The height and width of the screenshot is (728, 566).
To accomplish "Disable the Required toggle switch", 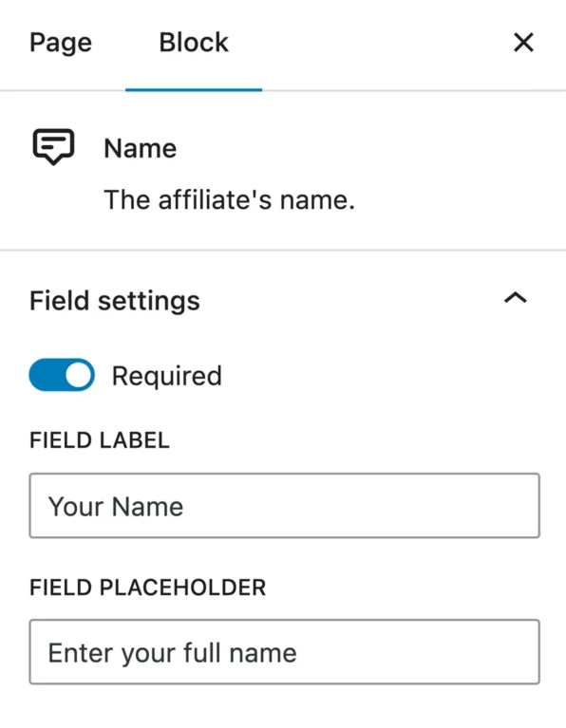I will tap(62, 375).
